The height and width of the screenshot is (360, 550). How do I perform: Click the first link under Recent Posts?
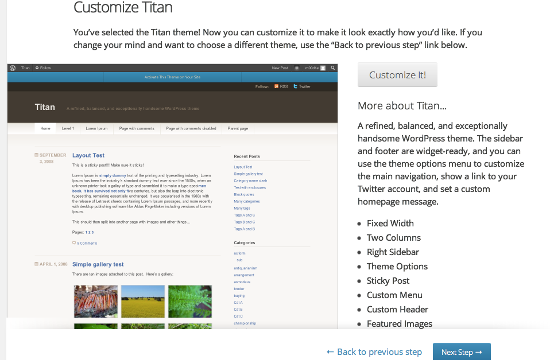[x=243, y=167]
